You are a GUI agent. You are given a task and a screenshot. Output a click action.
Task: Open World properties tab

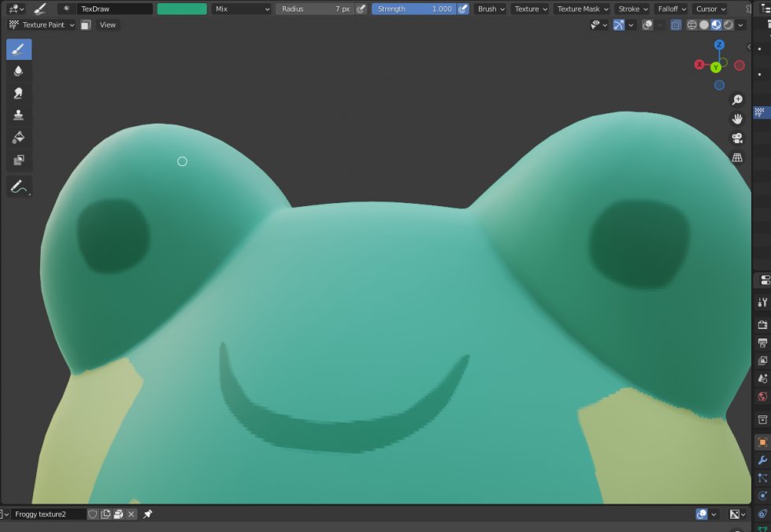tap(762, 397)
